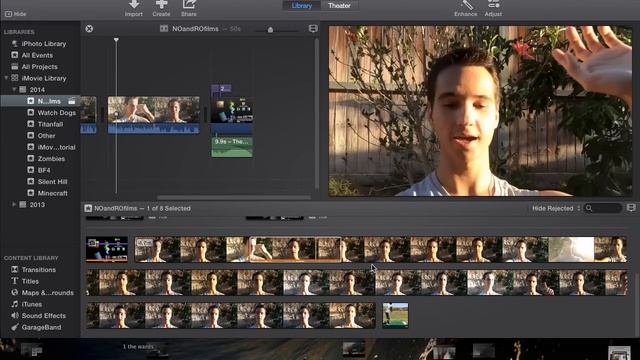Select the diagram clip in timeline

232,110
